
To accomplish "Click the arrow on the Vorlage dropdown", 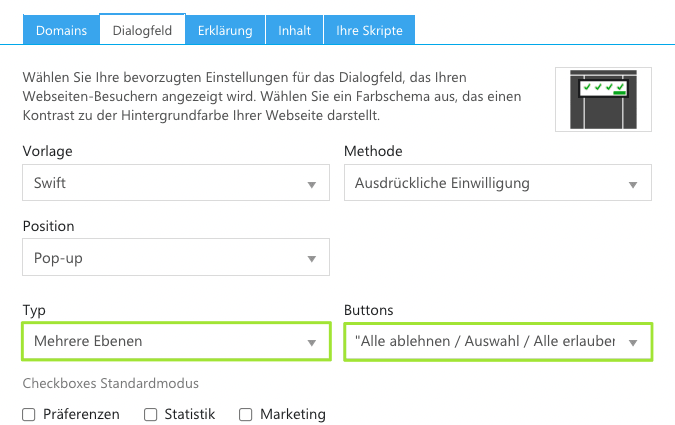I will coord(311,185).
